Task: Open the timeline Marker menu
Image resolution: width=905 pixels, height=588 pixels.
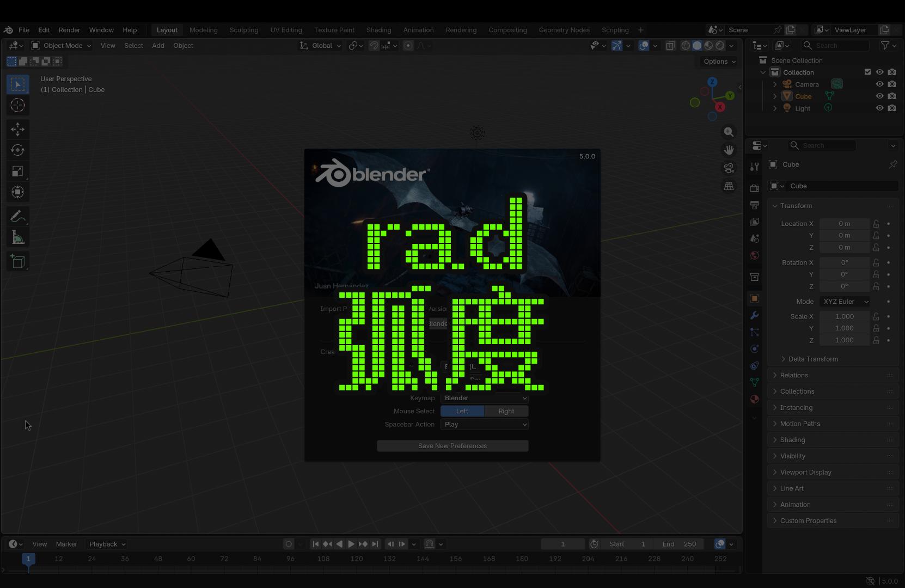Action: (x=66, y=544)
